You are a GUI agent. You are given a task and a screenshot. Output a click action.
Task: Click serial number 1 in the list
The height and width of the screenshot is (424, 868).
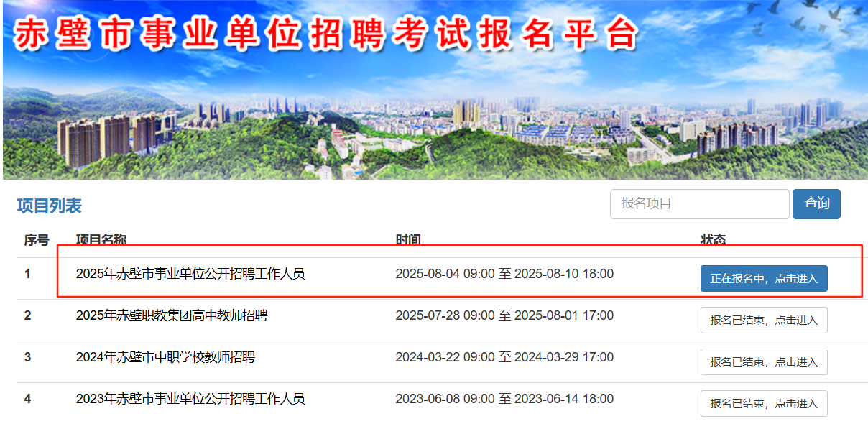(x=28, y=274)
